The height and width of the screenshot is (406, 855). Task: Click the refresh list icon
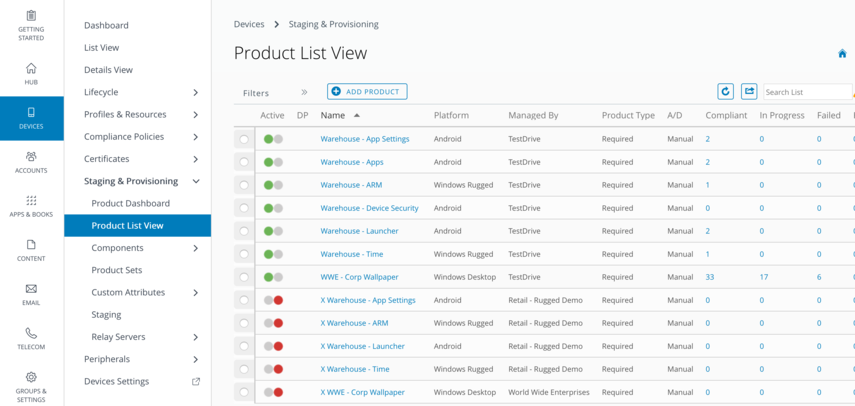[726, 92]
